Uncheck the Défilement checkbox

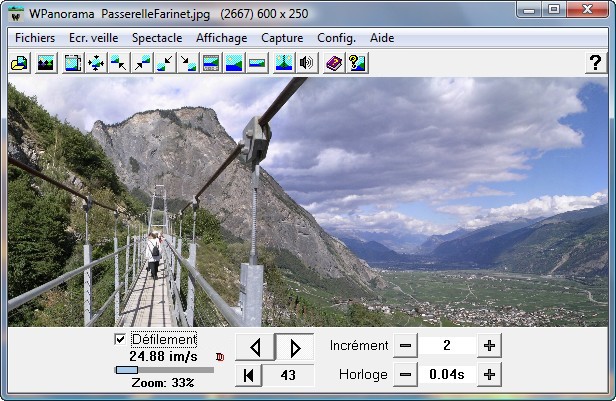coord(120,339)
